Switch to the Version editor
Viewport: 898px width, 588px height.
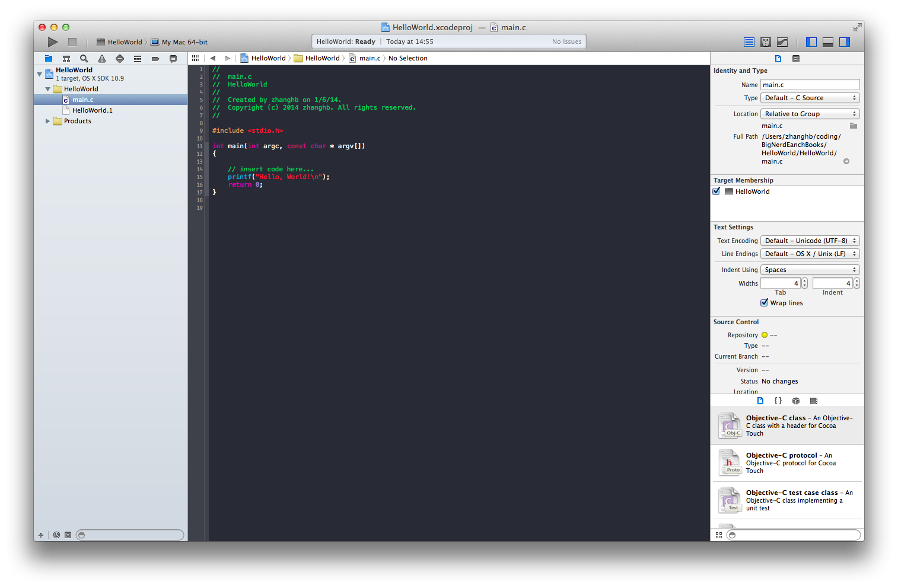click(782, 42)
